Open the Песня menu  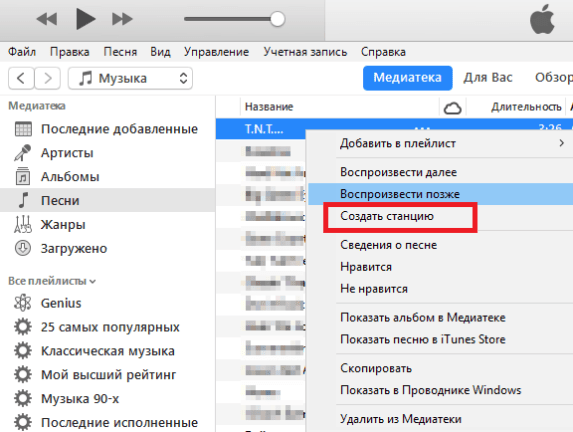pyautogui.click(x=120, y=52)
